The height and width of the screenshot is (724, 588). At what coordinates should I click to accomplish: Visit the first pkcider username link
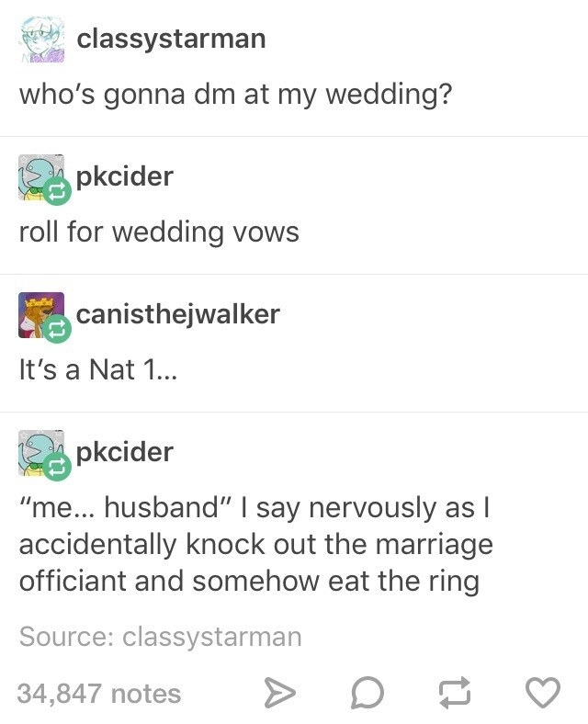tap(125, 176)
